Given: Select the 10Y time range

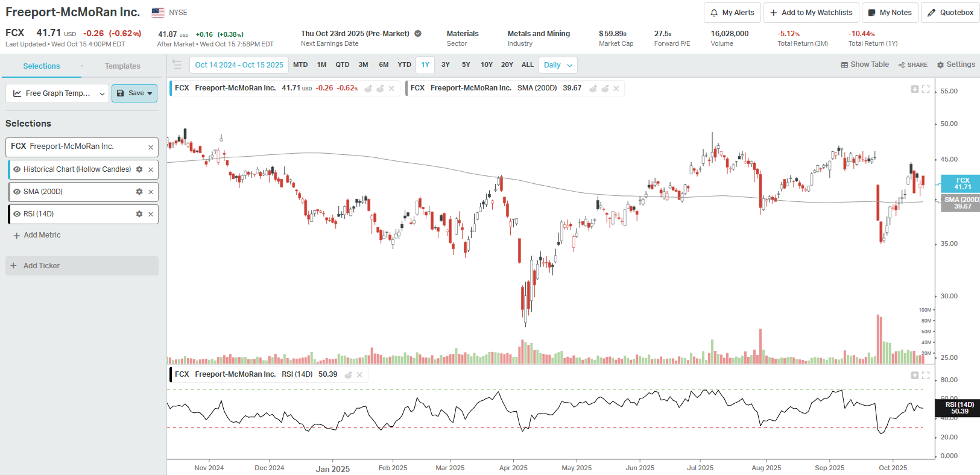Looking at the screenshot, I should (487, 64).
